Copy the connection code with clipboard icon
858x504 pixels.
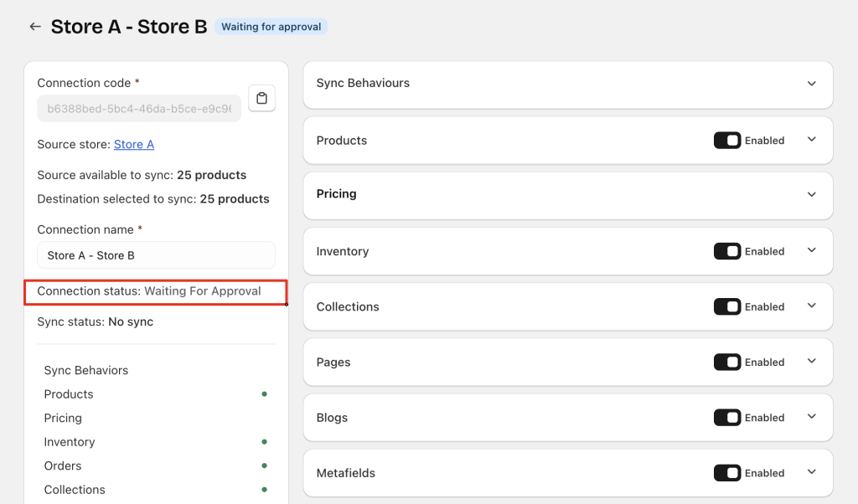click(261, 98)
